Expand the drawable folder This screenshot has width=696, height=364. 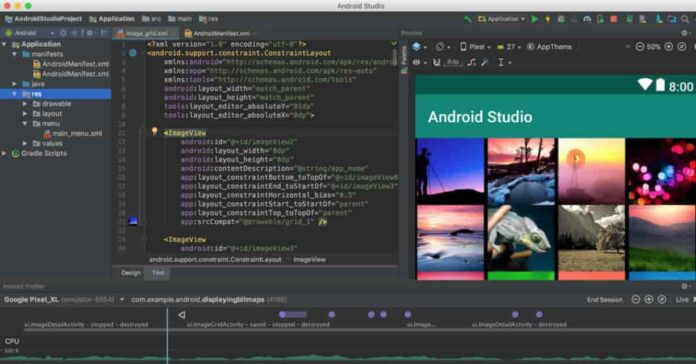point(25,104)
